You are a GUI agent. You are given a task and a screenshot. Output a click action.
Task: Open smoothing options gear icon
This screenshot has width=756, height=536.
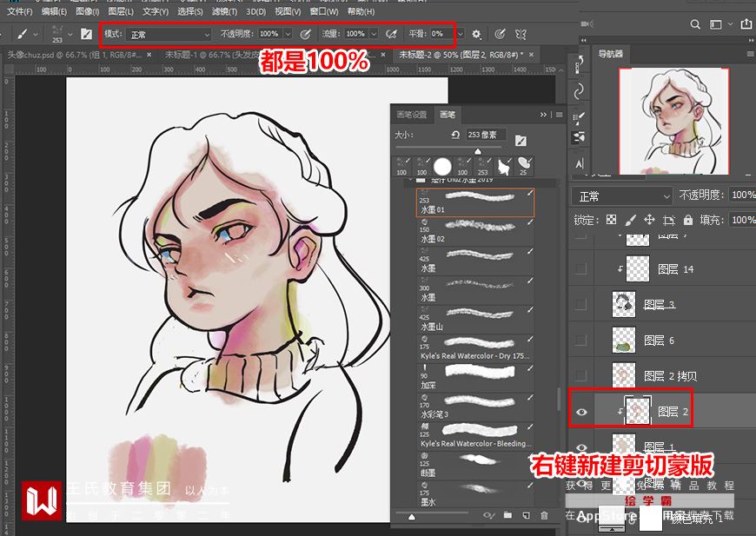point(476,34)
